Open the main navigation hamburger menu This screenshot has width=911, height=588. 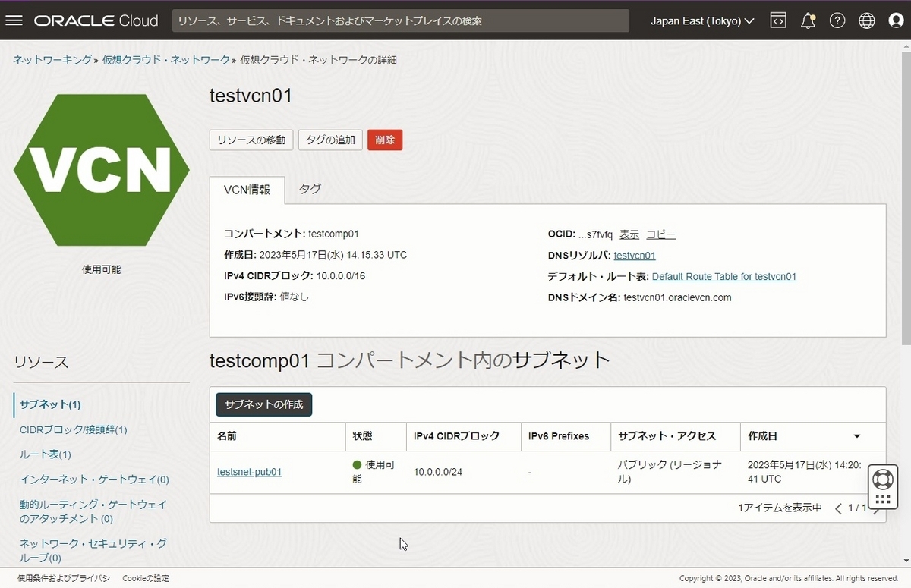14,20
